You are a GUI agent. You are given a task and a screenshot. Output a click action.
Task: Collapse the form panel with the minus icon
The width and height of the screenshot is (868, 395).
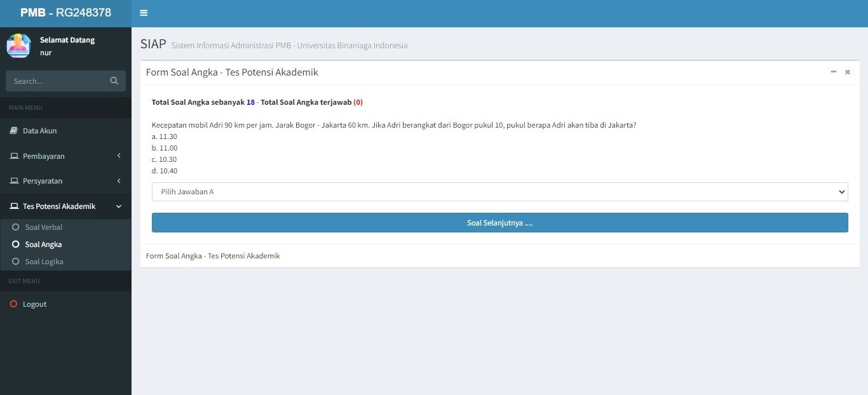pos(834,72)
